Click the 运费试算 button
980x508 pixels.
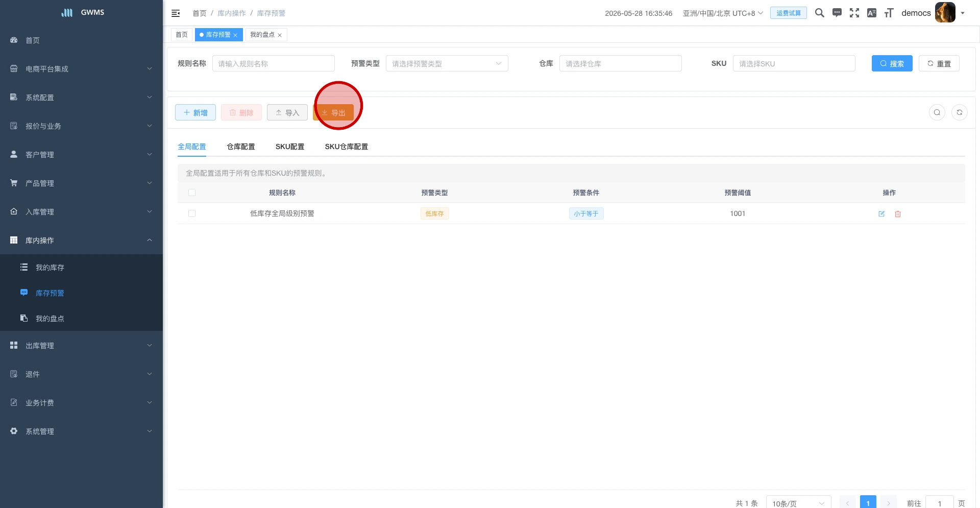[x=789, y=13]
